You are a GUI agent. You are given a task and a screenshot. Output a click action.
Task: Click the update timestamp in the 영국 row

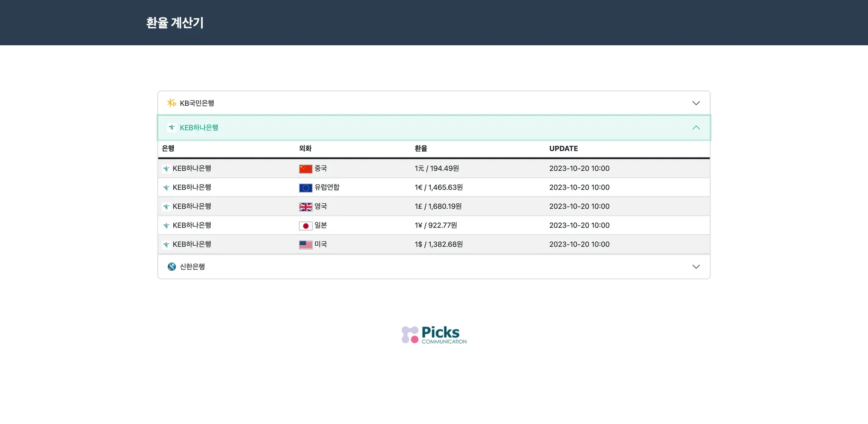point(579,206)
